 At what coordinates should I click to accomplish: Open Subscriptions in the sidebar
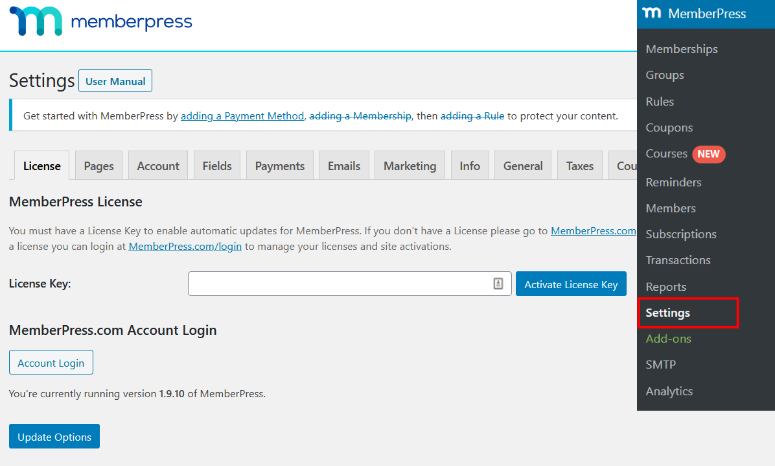(681, 234)
